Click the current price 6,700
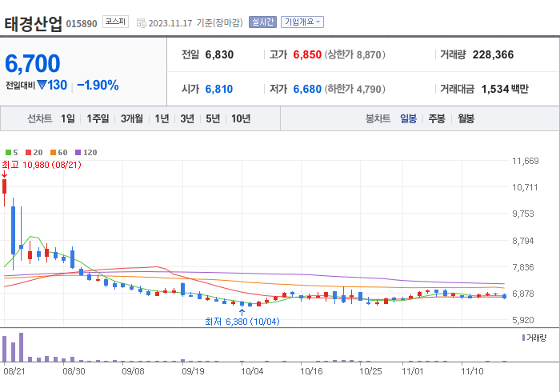This screenshot has width=560, height=392. [x=33, y=63]
